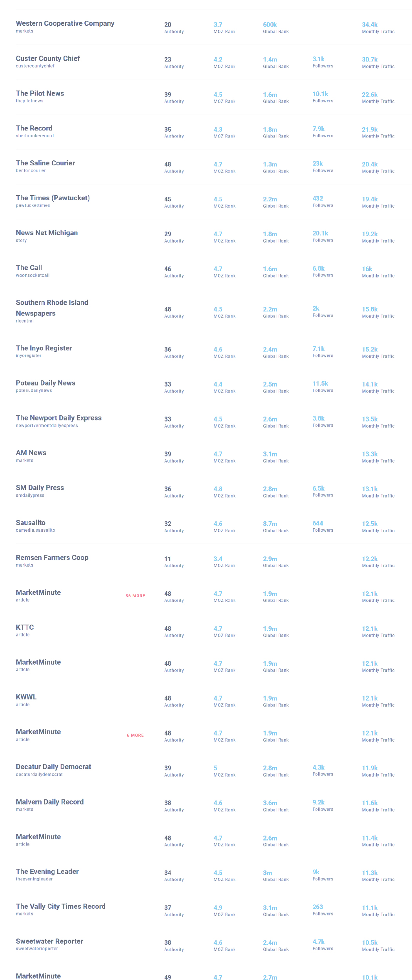Open Remsen Farmers Coop markets page
This screenshot has width=412, height=980.
[52, 557]
